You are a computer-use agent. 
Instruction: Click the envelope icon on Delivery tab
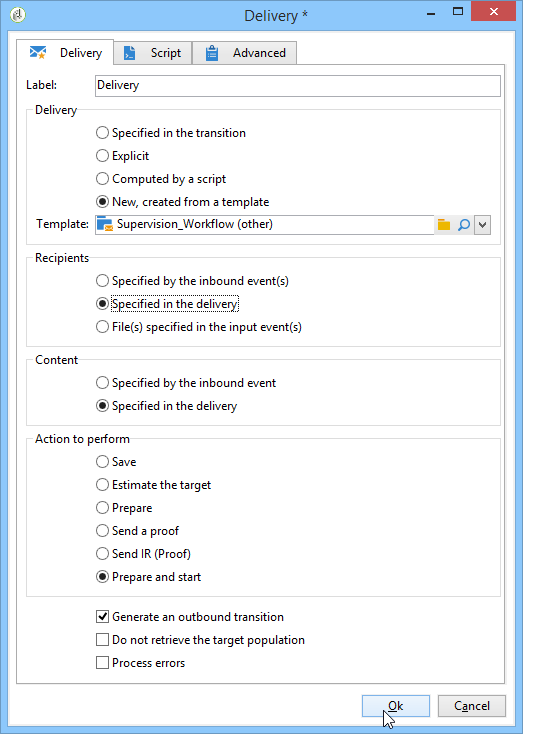point(38,52)
